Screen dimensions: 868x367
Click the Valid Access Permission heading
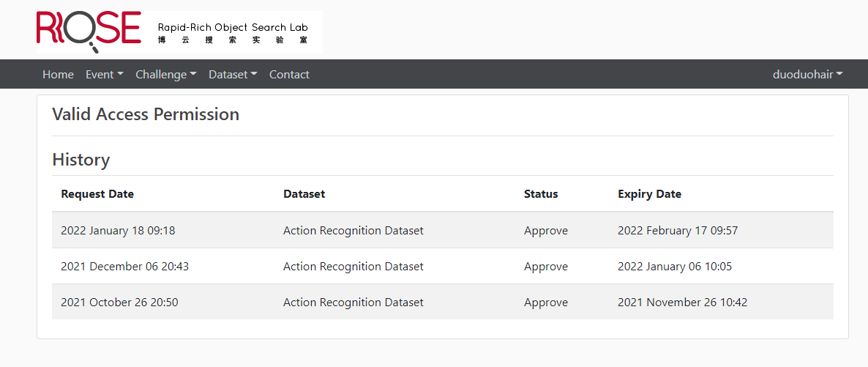(146, 114)
